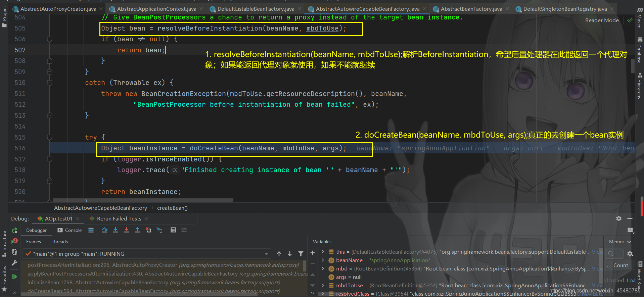The image size is (644, 297).
Task: Click the Drop Frame icon
Action: [148, 230]
